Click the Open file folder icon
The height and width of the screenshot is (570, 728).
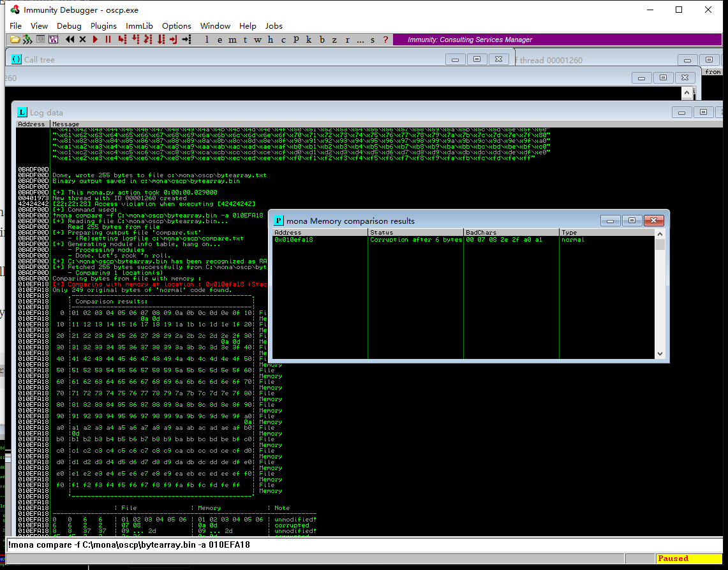(15, 40)
